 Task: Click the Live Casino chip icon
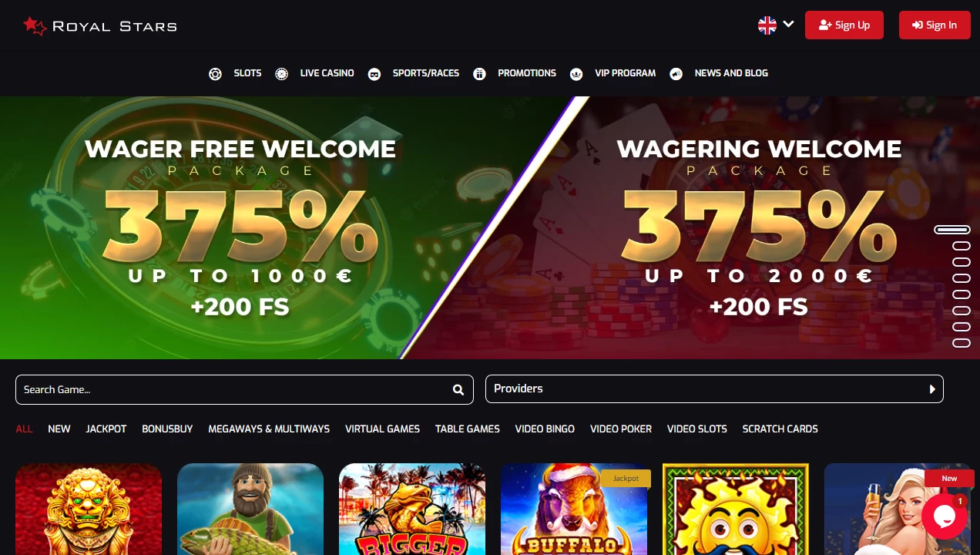(x=282, y=74)
